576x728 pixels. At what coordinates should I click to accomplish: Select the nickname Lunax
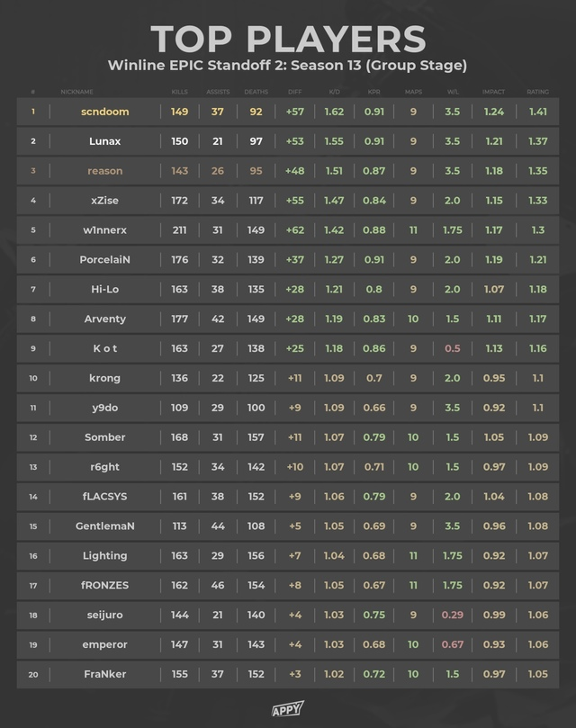(105, 141)
